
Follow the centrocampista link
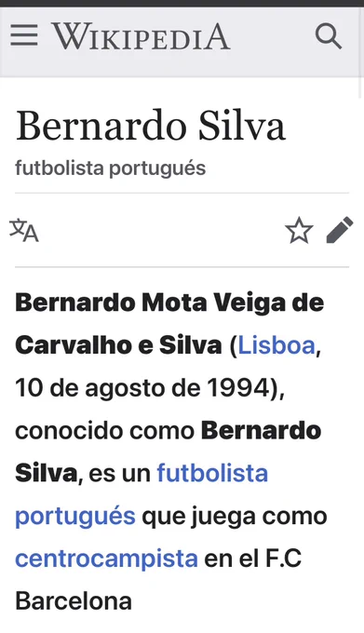pyautogui.click(x=106, y=559)
